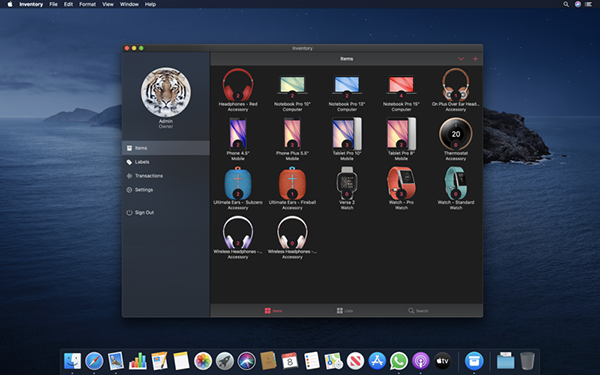Image resolution: width=600 pixels, height=375 pixels.
Task: Switch to the Items bottom tab
Action: coord(274,311)
